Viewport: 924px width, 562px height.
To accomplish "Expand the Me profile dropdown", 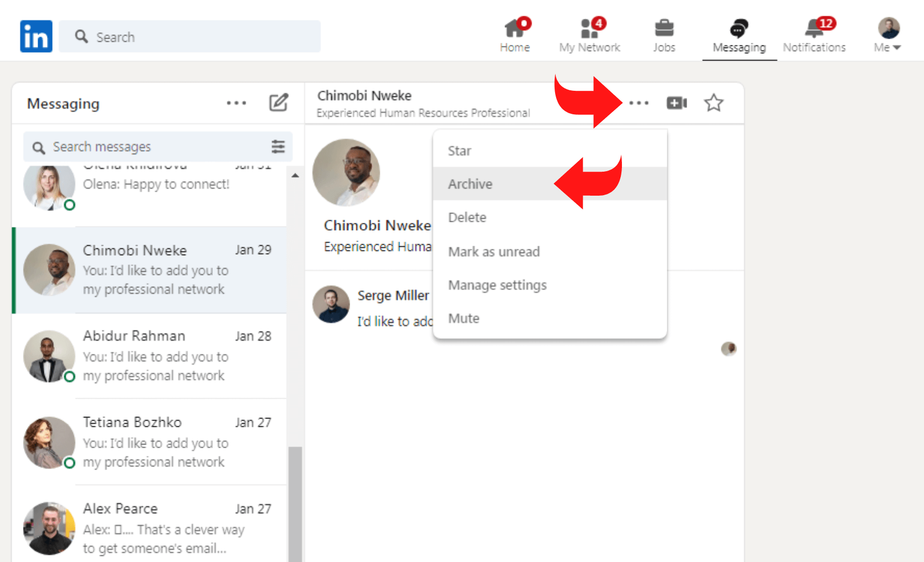I will tap(888, 35).
